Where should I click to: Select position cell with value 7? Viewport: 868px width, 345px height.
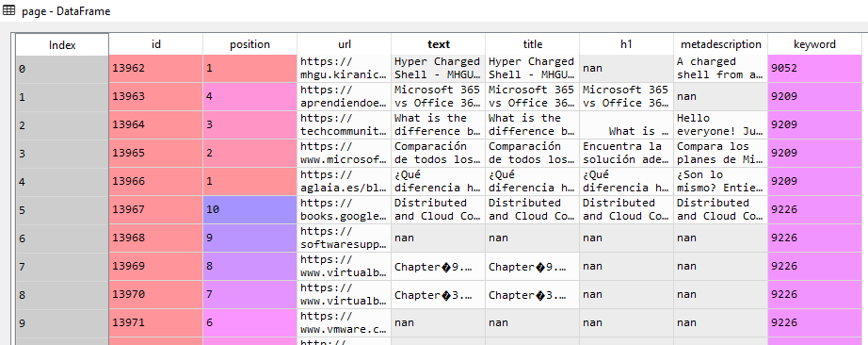250,295
